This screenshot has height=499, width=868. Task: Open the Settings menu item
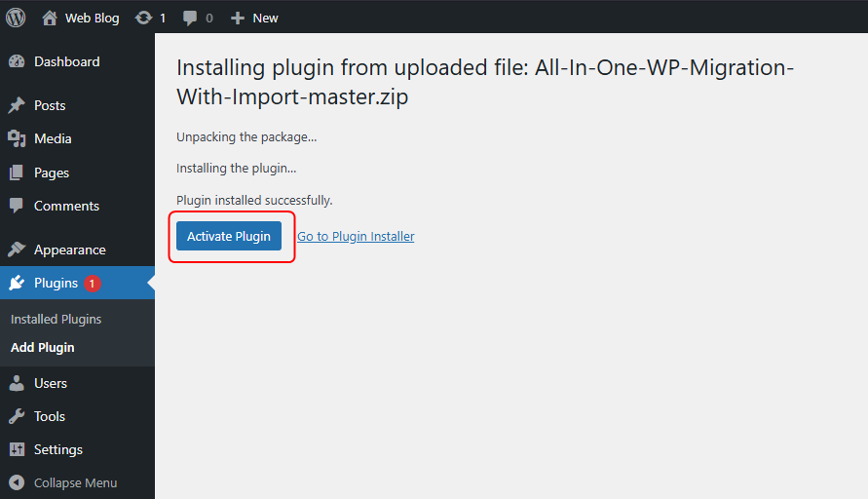57,449
